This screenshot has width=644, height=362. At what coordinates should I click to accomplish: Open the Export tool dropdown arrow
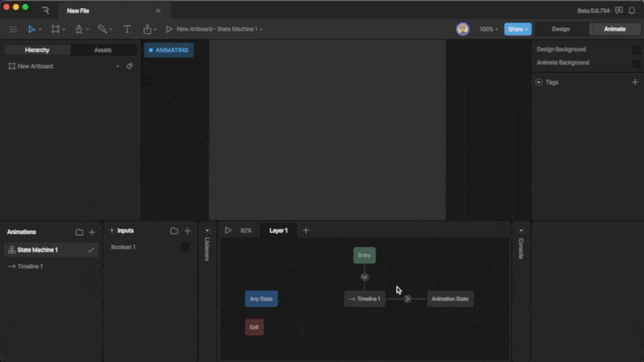pyautogui.click(x=155, y=30)
